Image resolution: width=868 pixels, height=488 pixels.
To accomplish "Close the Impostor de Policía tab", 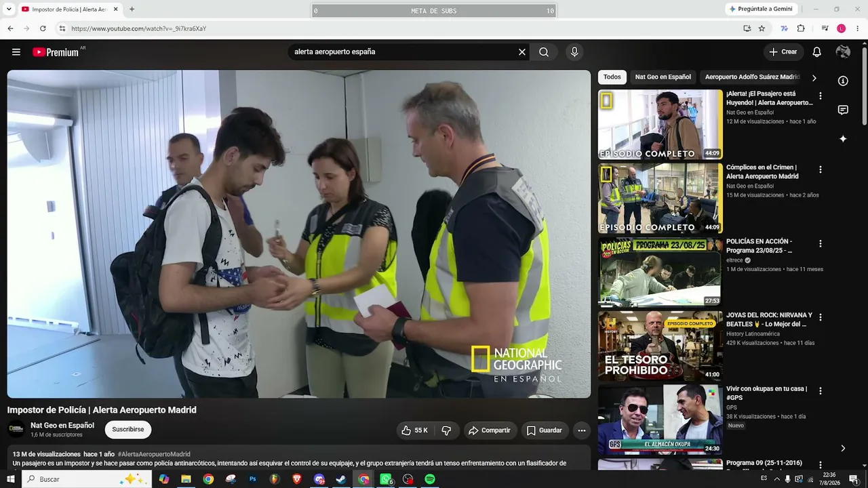I will pos(116,9).
